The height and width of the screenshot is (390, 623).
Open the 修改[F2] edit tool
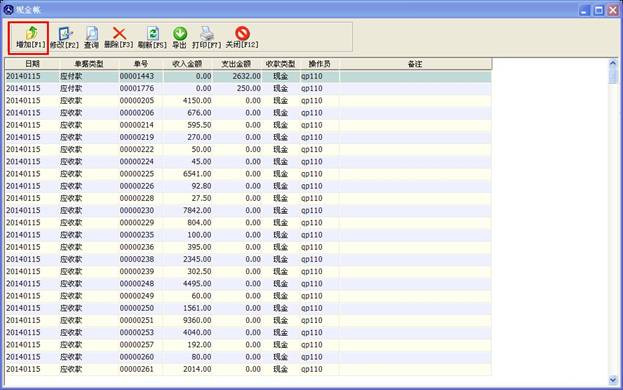click(64, 38)
